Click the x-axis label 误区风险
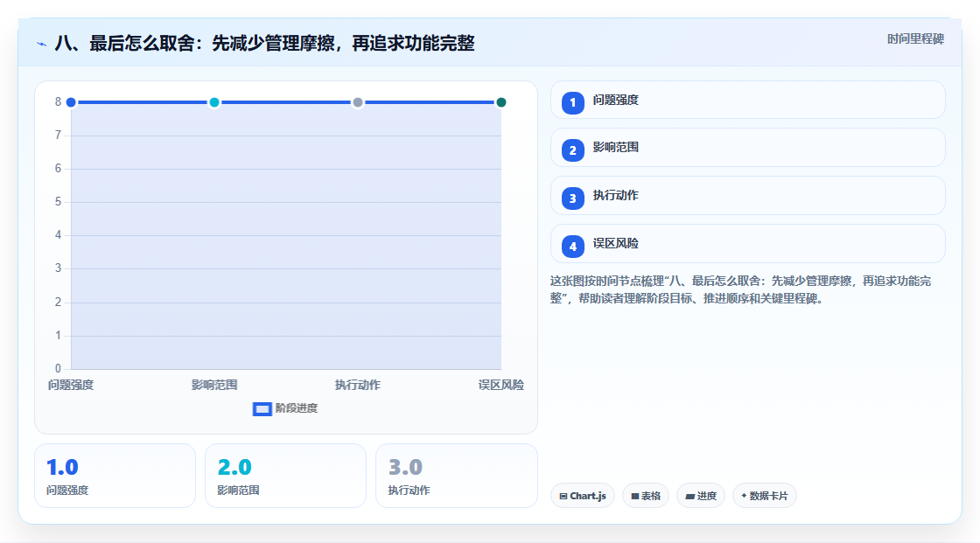 point(501,385)
